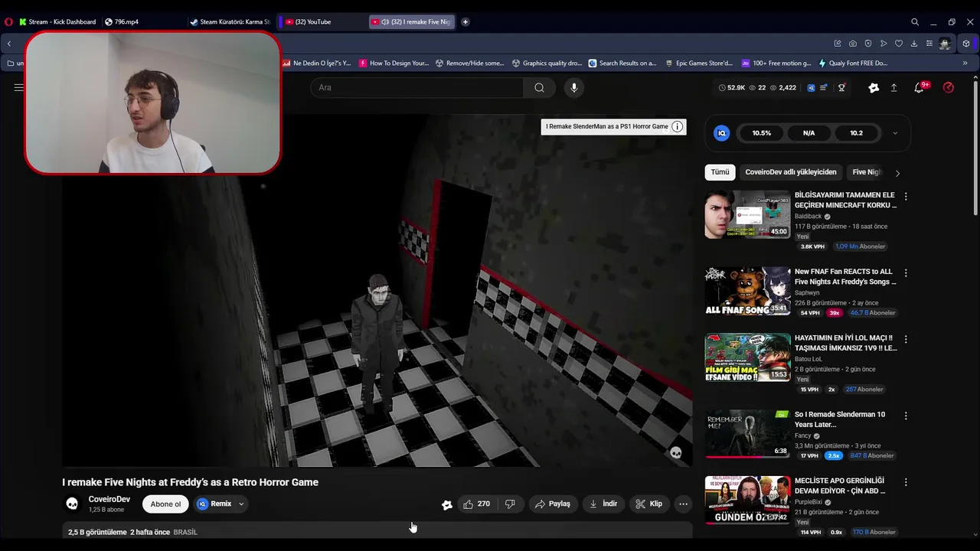Open browser easy setup sliders icon

click(x=929, y=44)
